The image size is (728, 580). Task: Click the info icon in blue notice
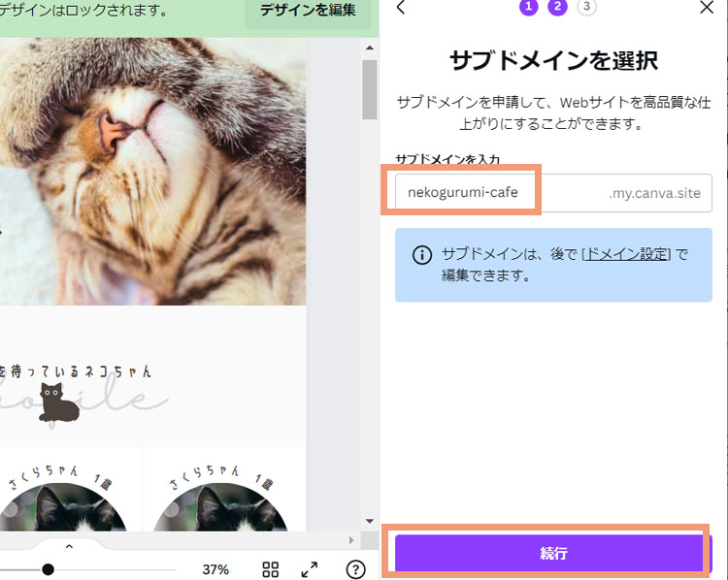click(x=422, y=255)
